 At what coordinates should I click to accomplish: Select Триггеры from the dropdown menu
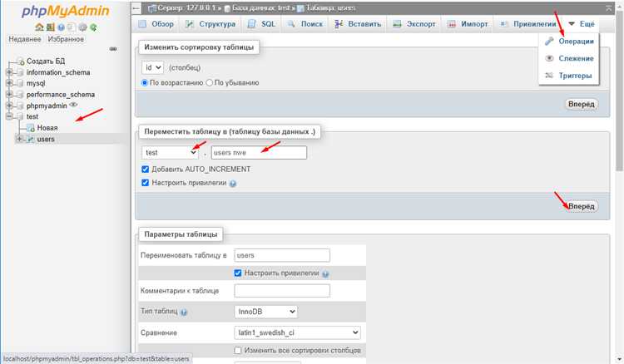tap(569, 76)
